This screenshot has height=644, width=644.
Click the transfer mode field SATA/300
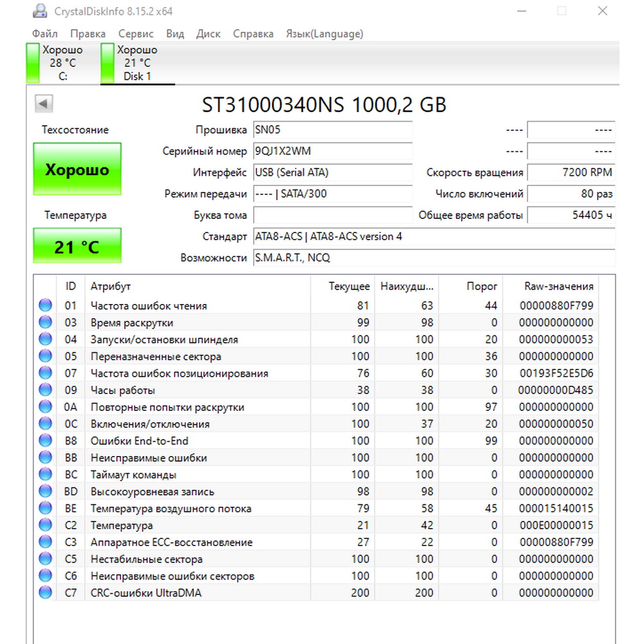(333, 194)
